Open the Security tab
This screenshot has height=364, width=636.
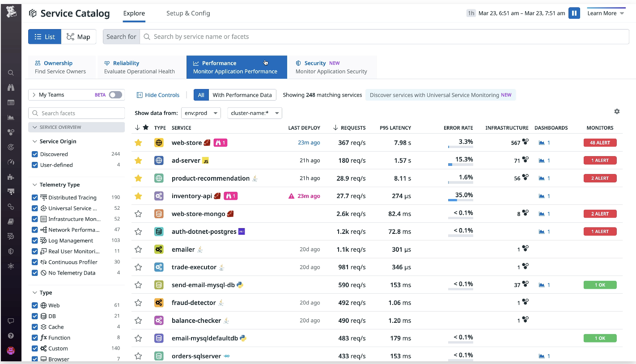coord(332,67)
